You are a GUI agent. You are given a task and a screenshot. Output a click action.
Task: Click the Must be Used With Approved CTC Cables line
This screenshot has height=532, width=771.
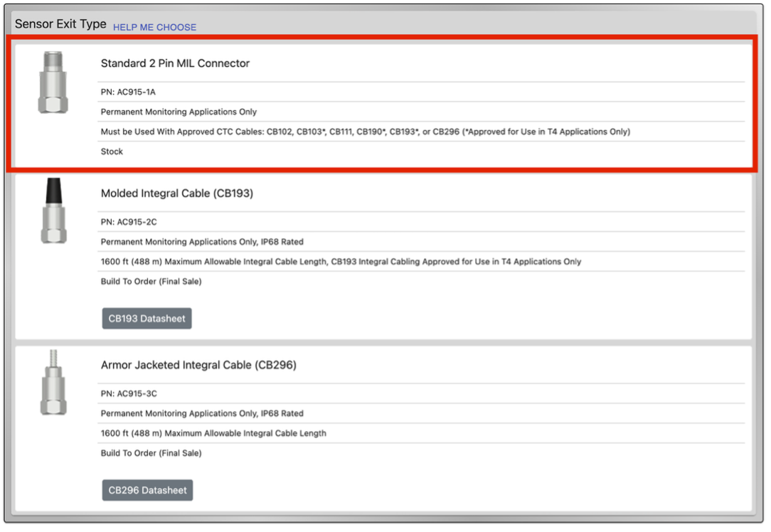click(x=366, y=132)
